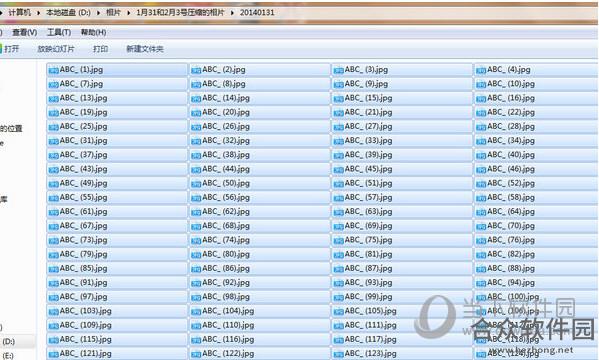The width and height of the screenshot is (599, 360).
Task: Go to 本地磁盘 (D:) in the address bar
Action: (68, 13)
